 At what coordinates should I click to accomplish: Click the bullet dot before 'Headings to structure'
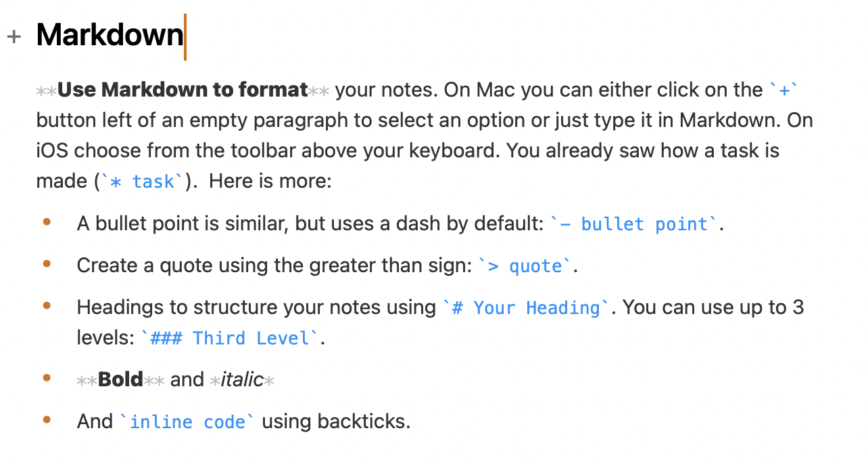47,305
